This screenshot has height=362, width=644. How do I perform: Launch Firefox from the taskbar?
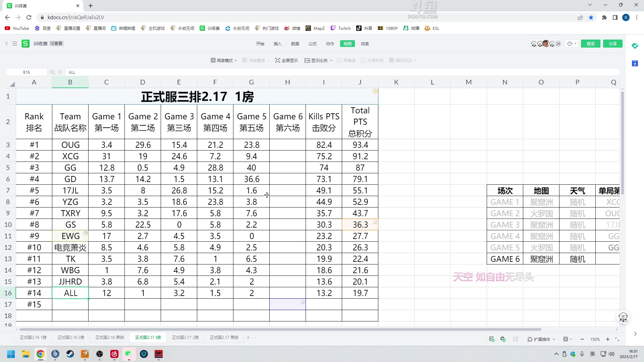[x=55, y=354]
